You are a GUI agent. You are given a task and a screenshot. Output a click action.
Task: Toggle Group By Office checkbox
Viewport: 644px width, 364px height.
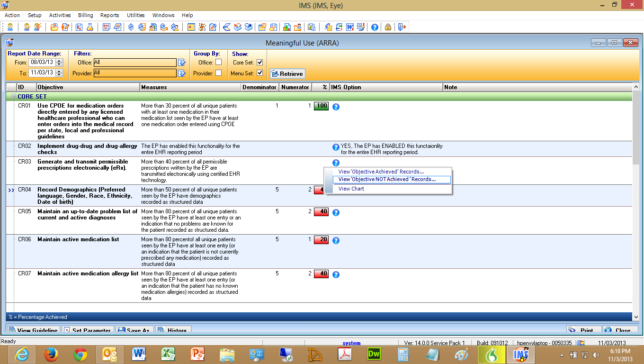[x=218, y=62]
